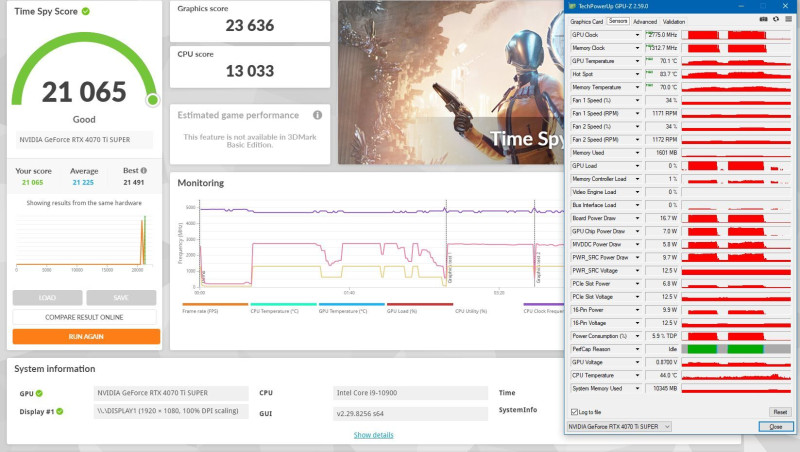Click the CPU Temperature legend color bar
The height and width of the screenshot is (452, 800).
tap(283, 304)
